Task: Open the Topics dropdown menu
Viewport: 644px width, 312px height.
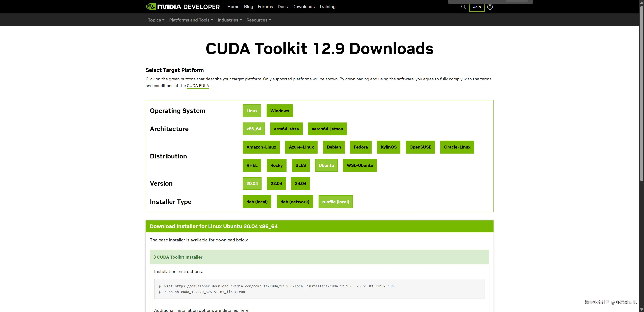Action: click(x=156, y=20)
